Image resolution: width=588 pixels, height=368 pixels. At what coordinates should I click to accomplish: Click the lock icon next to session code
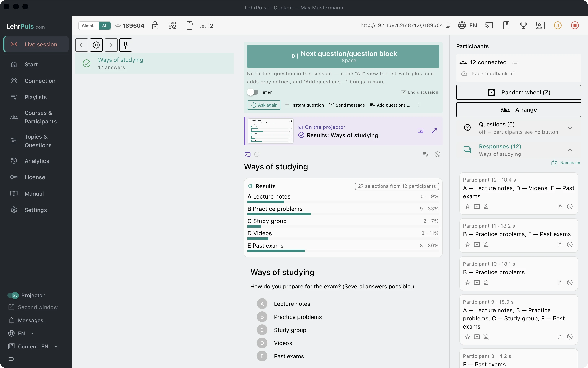point(155,26)
